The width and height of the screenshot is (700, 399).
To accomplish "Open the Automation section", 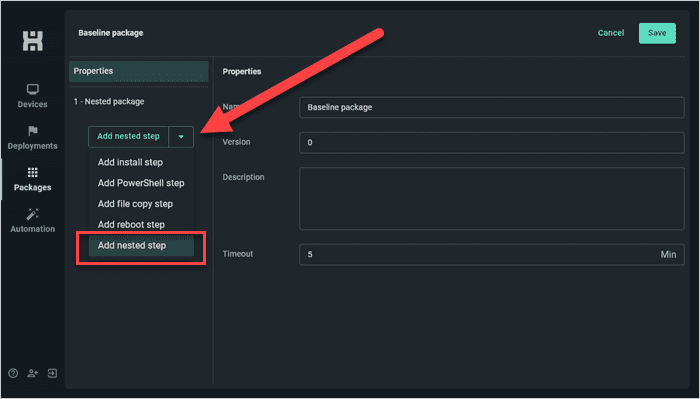I will click(33, 221).
